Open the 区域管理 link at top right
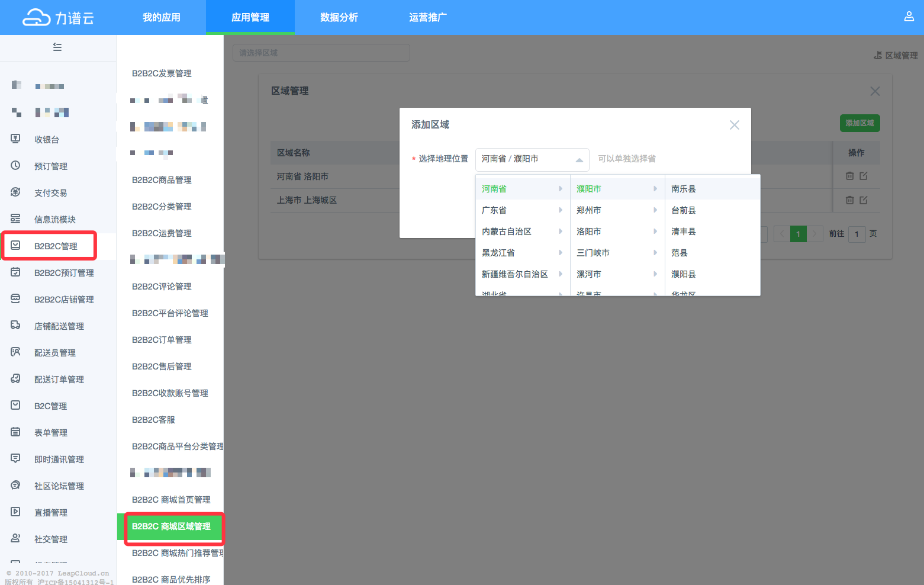Screen dimensions: 924x585 pos(896,55)
